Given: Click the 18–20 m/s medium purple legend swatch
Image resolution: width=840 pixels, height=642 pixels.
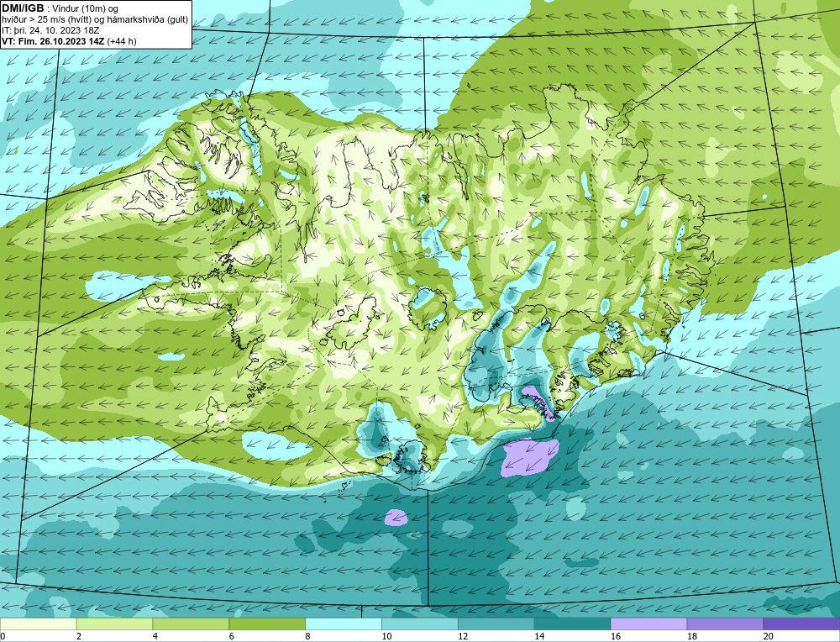Looking at the screenshot, I should click(726, 624).
